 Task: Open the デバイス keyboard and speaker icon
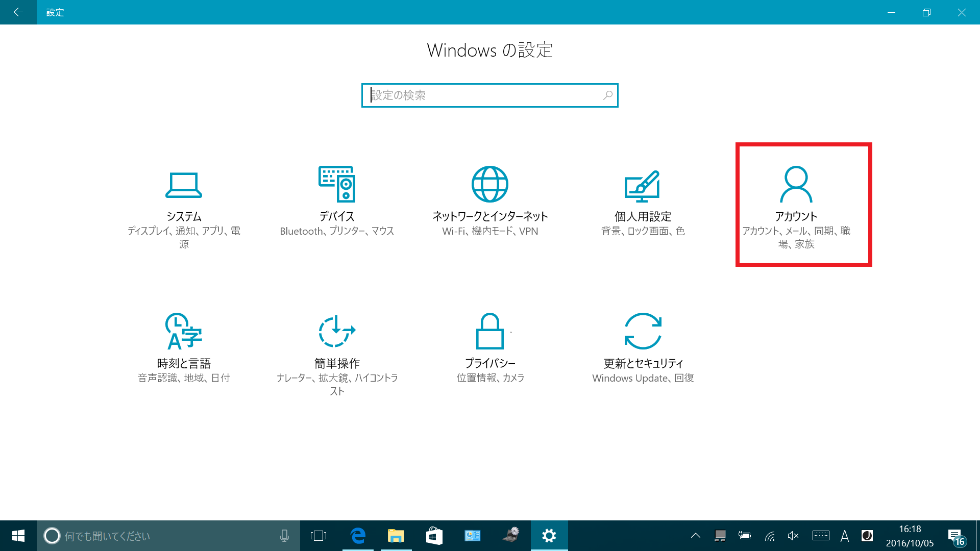point(337,184)
